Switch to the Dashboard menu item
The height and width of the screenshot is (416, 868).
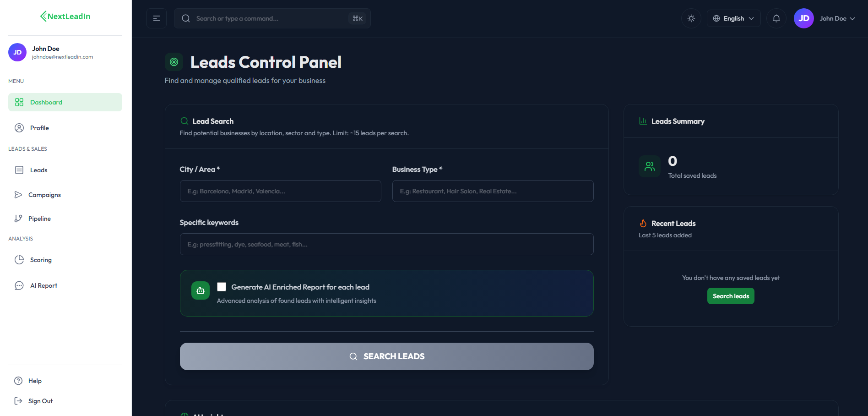(46, 102)
